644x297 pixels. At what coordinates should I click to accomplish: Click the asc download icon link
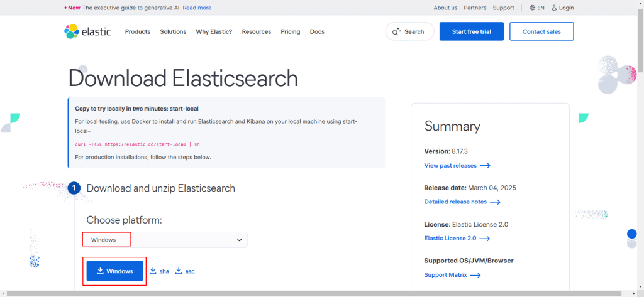pos(179,271)
